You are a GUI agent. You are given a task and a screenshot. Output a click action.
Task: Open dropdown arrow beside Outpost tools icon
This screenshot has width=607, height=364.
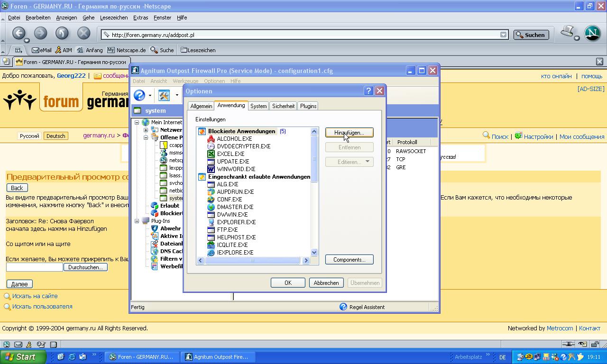tap(177, 96)
